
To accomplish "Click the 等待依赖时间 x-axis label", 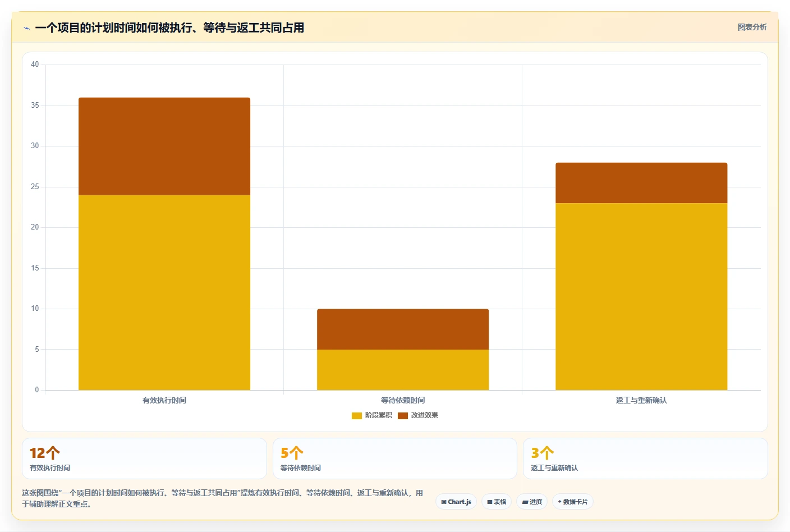I will (403, 400).
